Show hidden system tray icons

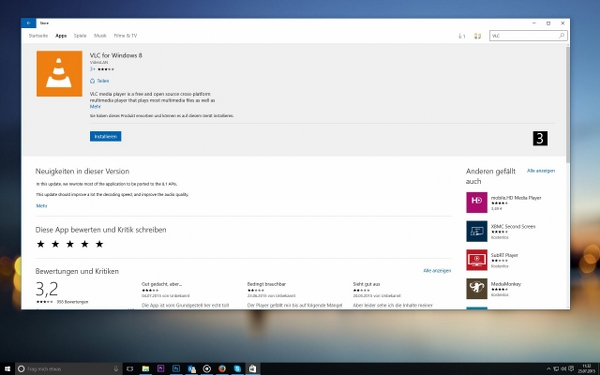pyautogui.click(x=548, y=369)
